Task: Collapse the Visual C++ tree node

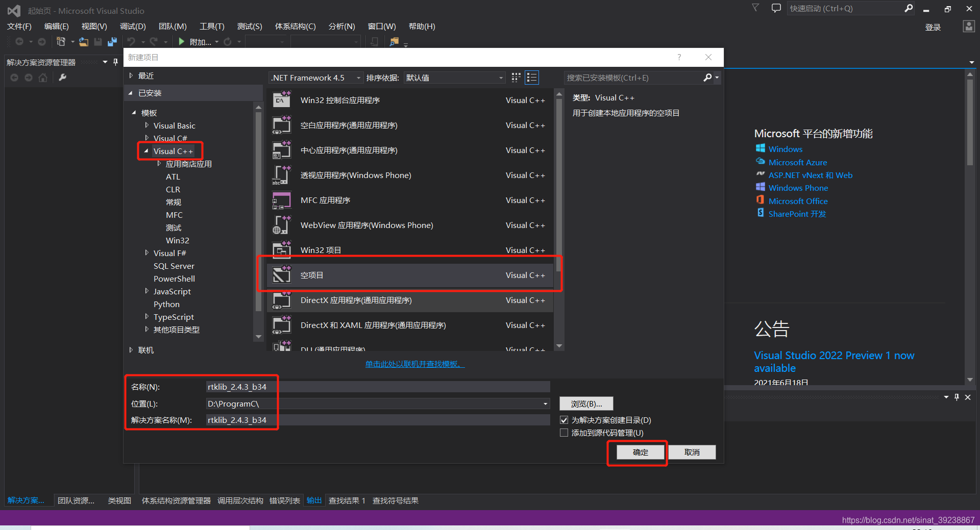Action: pyautogui.click(x=146, y=151)
